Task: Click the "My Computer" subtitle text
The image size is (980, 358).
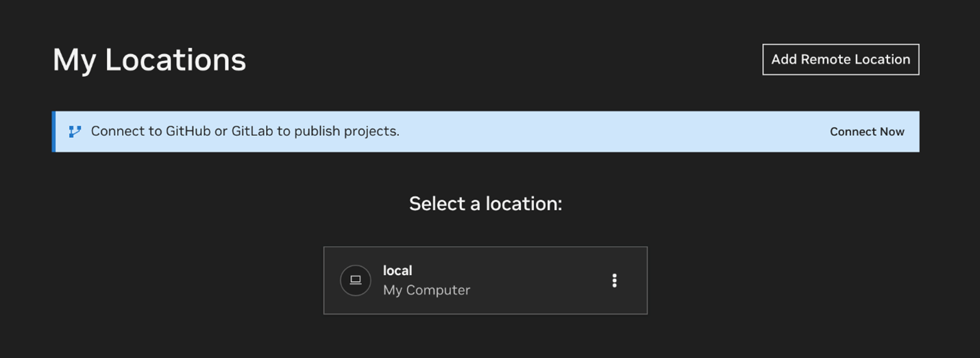Action: [426, 290]
